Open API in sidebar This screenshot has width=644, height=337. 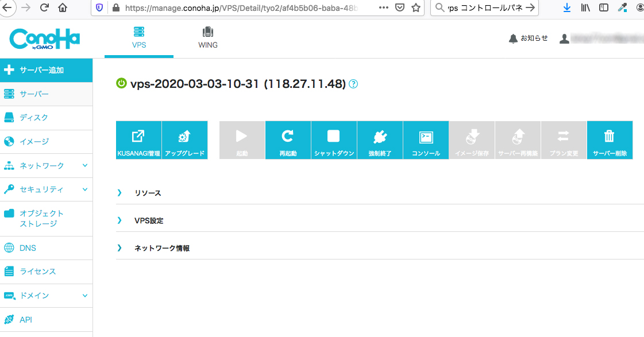pyautogui.click(x=46, y=319)
